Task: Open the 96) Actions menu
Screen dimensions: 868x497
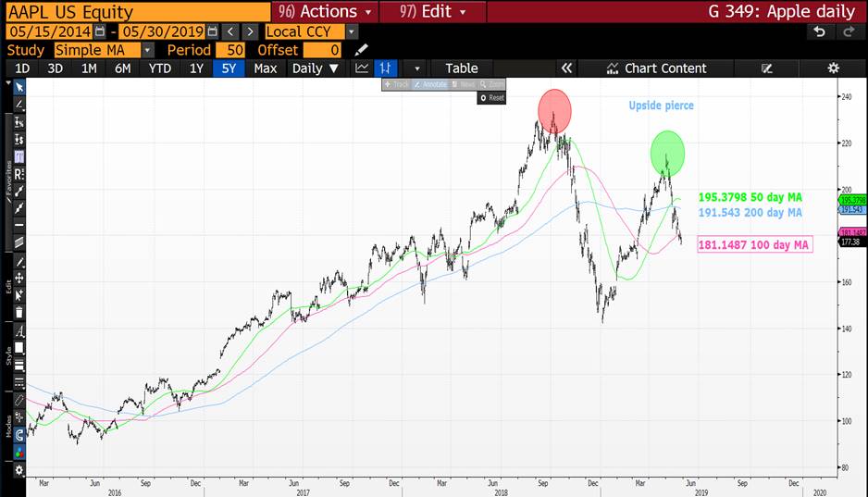Action: click(325, 12)
